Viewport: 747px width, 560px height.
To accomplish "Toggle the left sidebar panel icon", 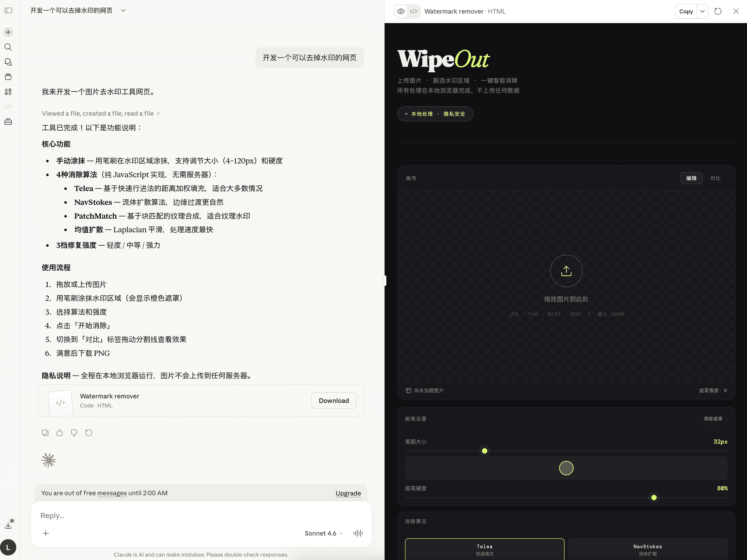I will pos(8,10).
